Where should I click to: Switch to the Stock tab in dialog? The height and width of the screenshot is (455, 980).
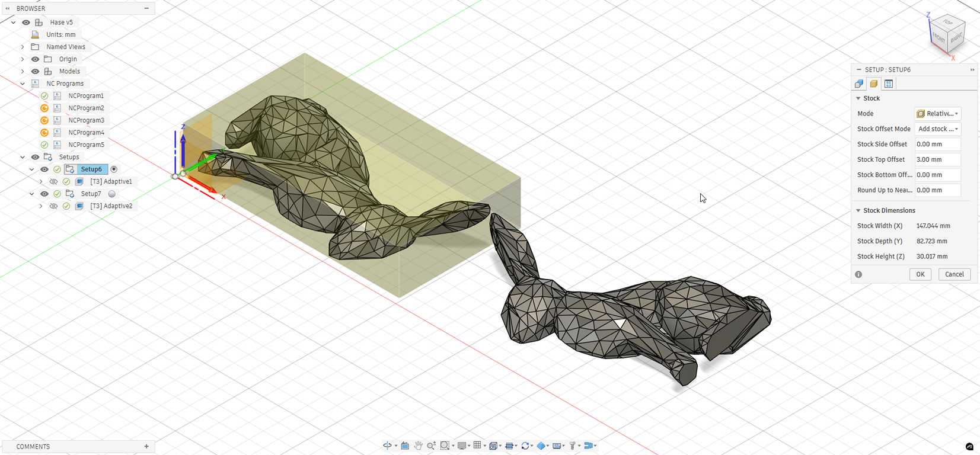pos(874,84)
